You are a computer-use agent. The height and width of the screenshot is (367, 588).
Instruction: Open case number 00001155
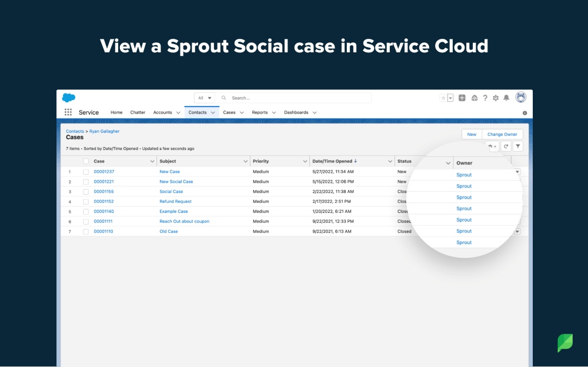103,191
